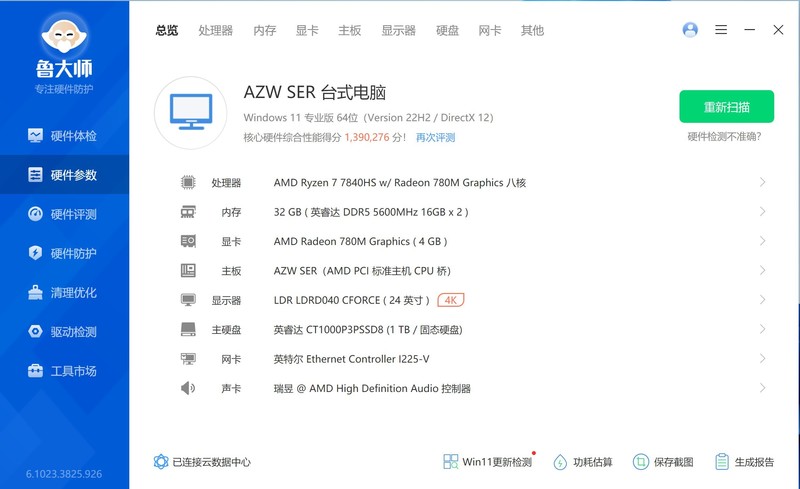Click the AZW SER 台式电脑 title
This screenshot has height=489, width=800.
tap(315, 92)
